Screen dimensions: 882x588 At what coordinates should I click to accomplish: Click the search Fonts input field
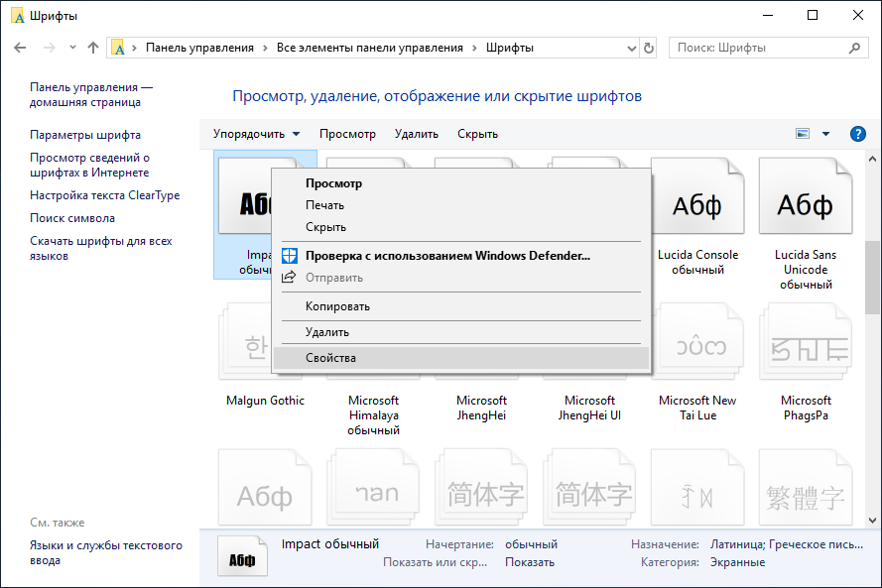tap(768, 48)
